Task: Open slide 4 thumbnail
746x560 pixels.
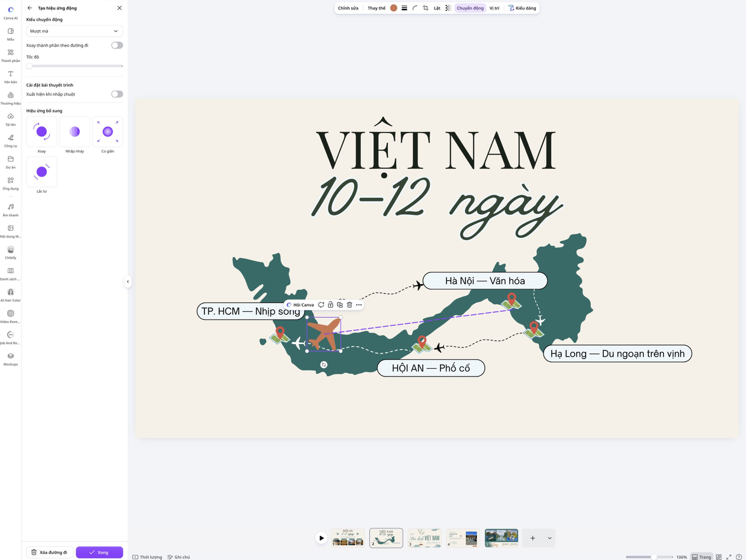Action: tap(463, 538)
